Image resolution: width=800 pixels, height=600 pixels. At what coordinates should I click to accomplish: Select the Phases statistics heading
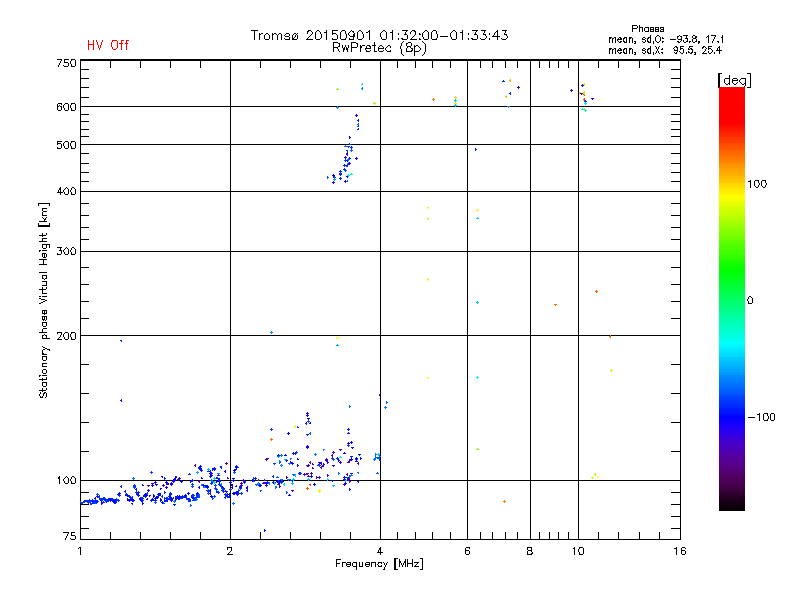(647, 29)
